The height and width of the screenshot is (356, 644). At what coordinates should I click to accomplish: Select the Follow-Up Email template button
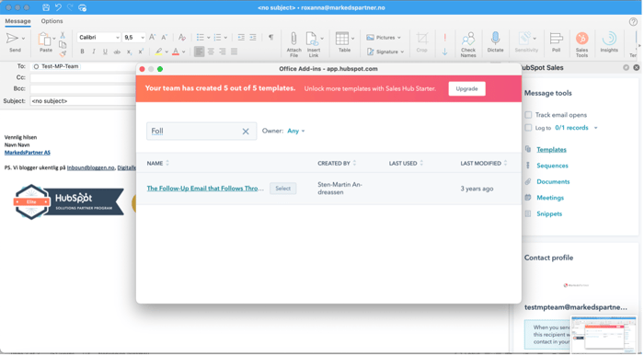pos(282,189)
